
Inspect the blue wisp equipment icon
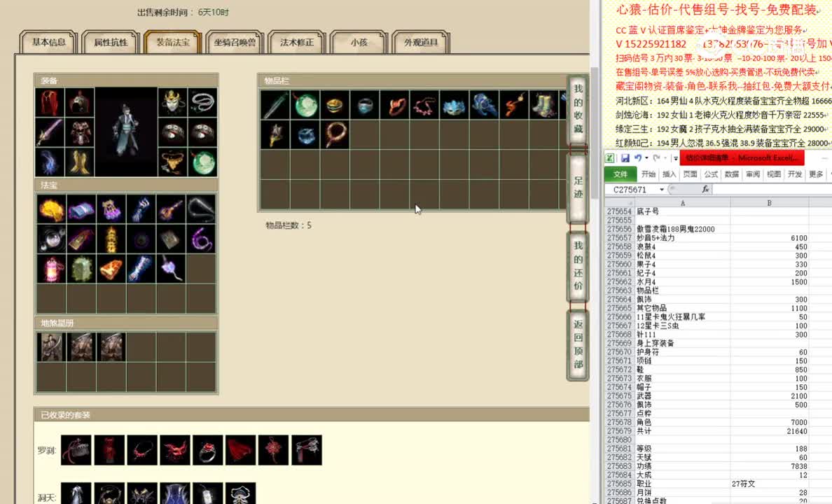pos(50,162)
